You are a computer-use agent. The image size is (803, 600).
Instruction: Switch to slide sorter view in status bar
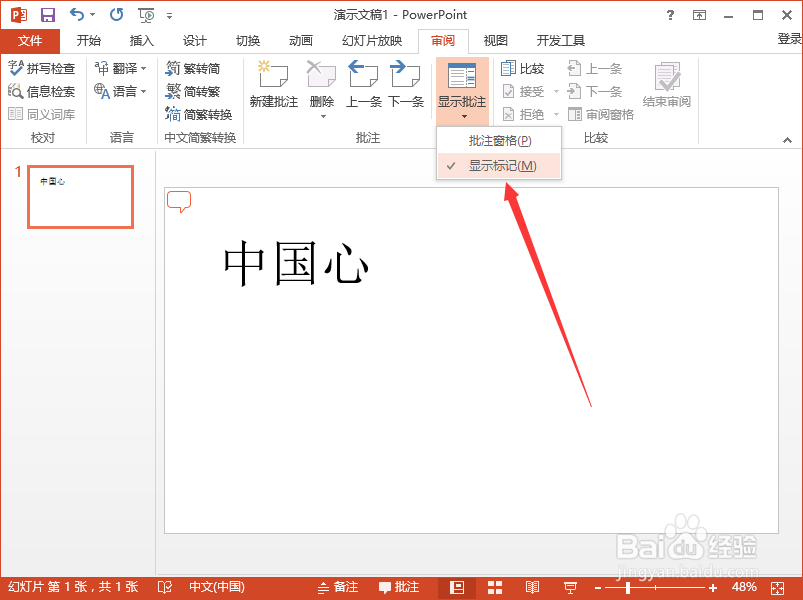494,587
